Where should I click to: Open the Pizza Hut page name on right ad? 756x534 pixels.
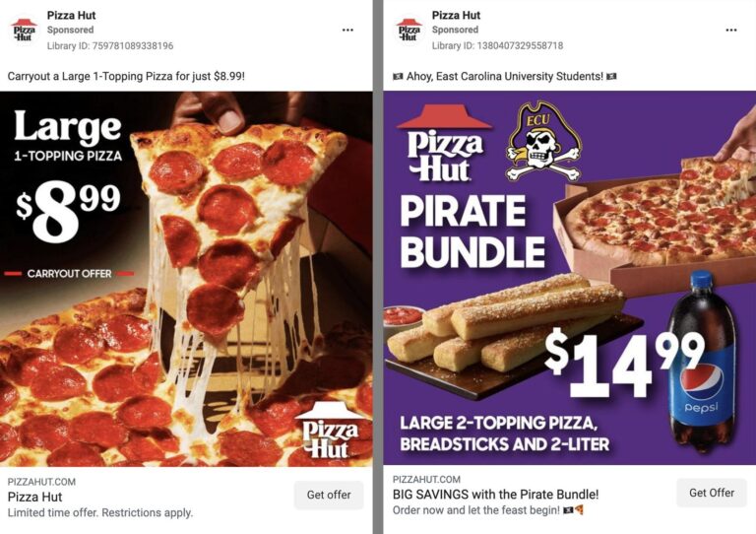[x=456, y=16]
